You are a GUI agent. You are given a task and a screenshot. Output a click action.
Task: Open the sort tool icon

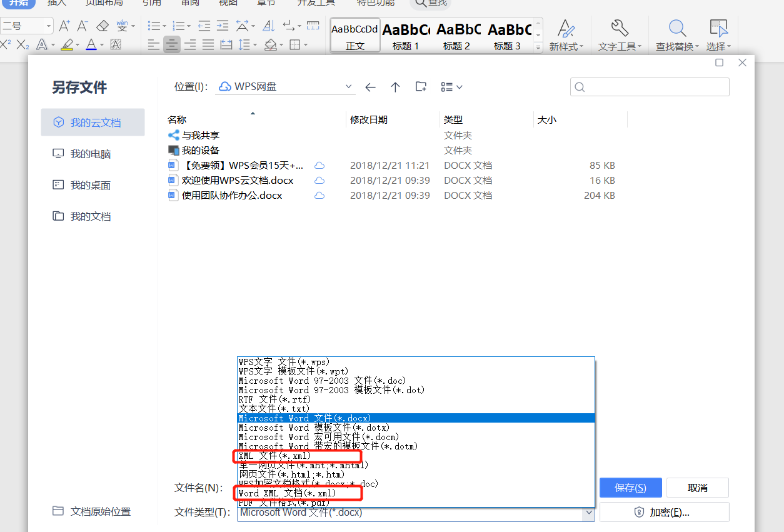coord(269,26)
